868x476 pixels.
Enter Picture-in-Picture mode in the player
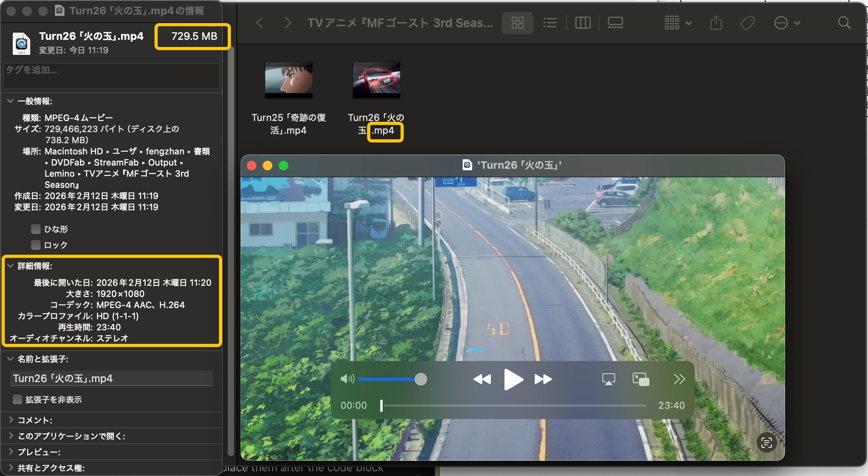point(640,379)
